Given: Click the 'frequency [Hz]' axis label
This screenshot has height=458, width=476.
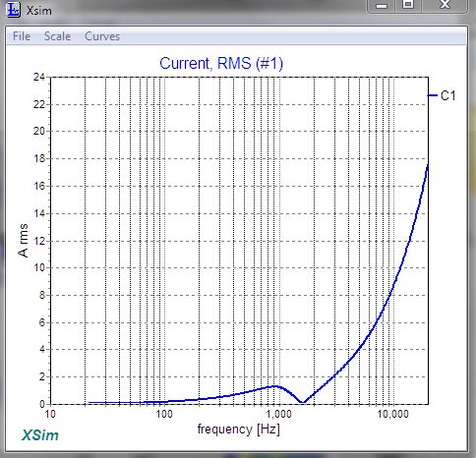Looking at the screenshot, I should (x=238, y=429).
